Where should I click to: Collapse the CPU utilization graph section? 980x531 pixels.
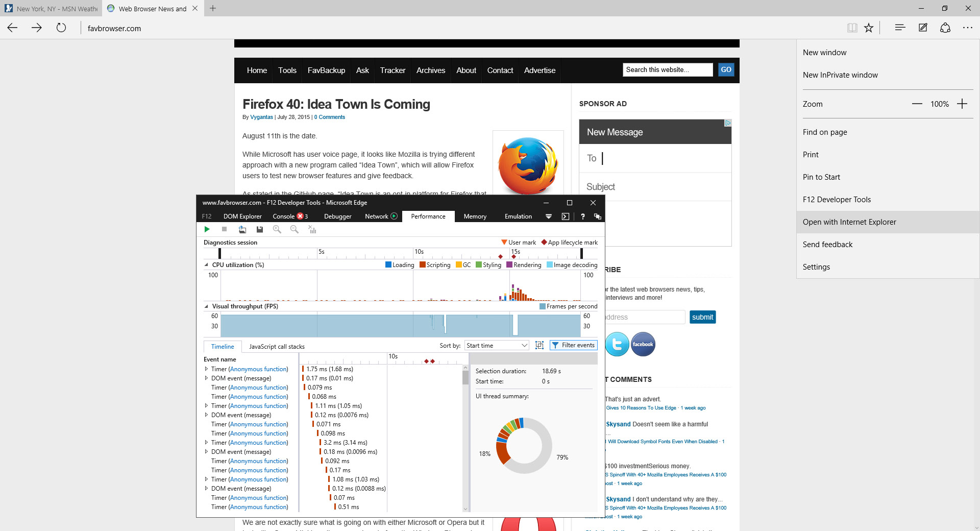(206, 265)
